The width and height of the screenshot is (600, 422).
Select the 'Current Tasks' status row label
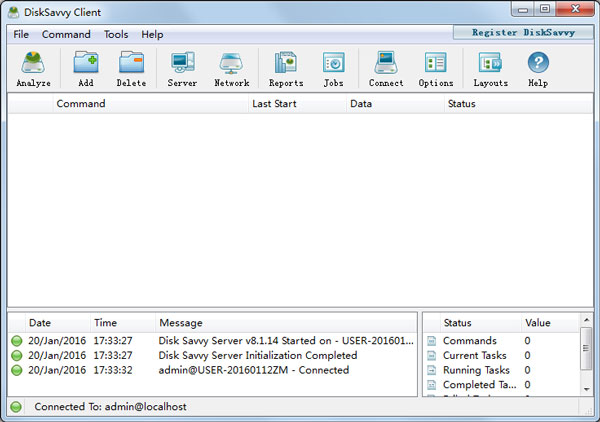[474, 355]
